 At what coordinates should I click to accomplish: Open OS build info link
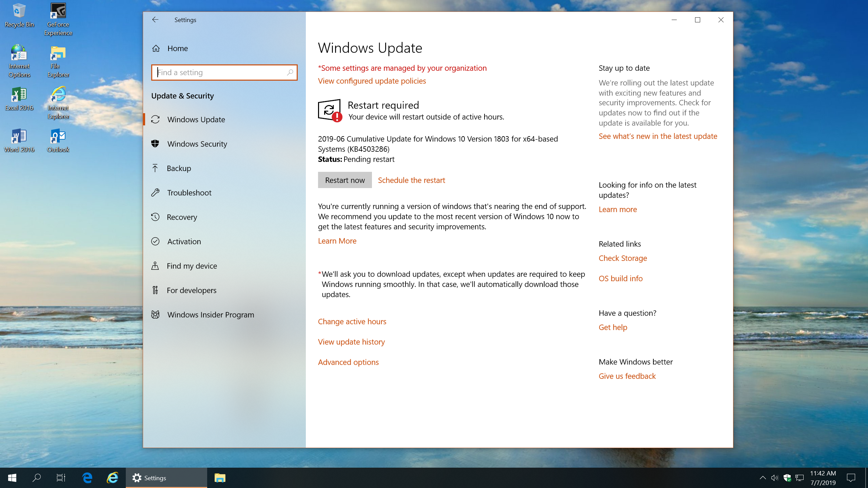(x=620, y=279)
